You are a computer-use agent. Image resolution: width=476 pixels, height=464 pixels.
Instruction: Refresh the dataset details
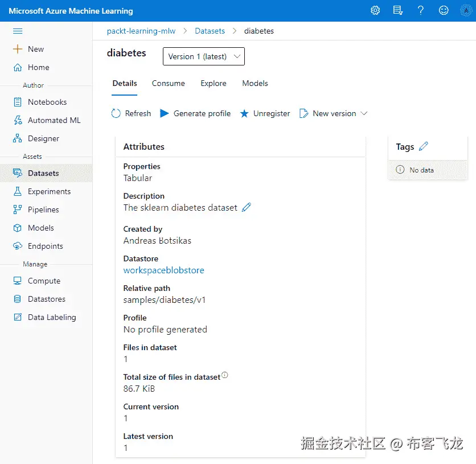coord(131,113)
